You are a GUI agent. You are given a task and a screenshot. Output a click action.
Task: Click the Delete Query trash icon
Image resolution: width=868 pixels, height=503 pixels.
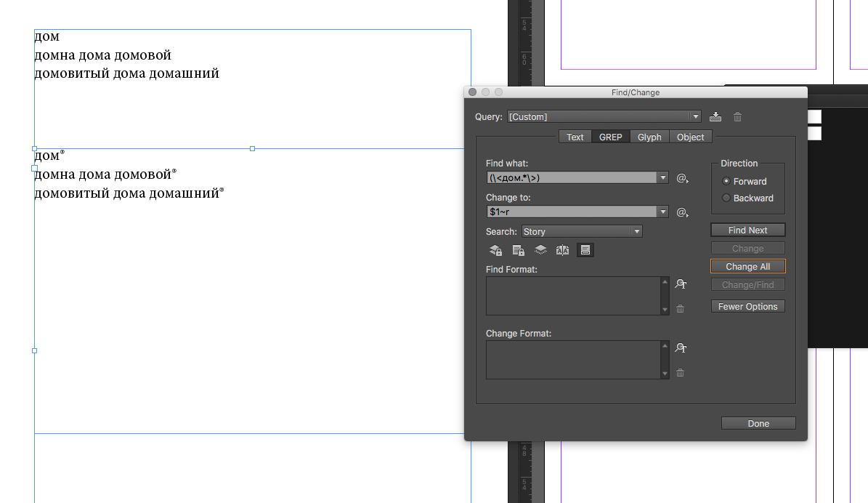coord(737,117)
